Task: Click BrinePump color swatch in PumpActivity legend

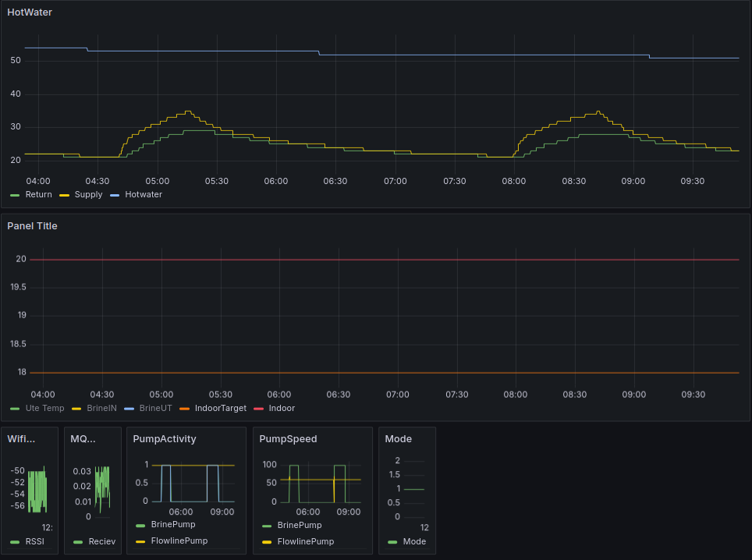Action: pyautogui.click(x=140, y=526)
